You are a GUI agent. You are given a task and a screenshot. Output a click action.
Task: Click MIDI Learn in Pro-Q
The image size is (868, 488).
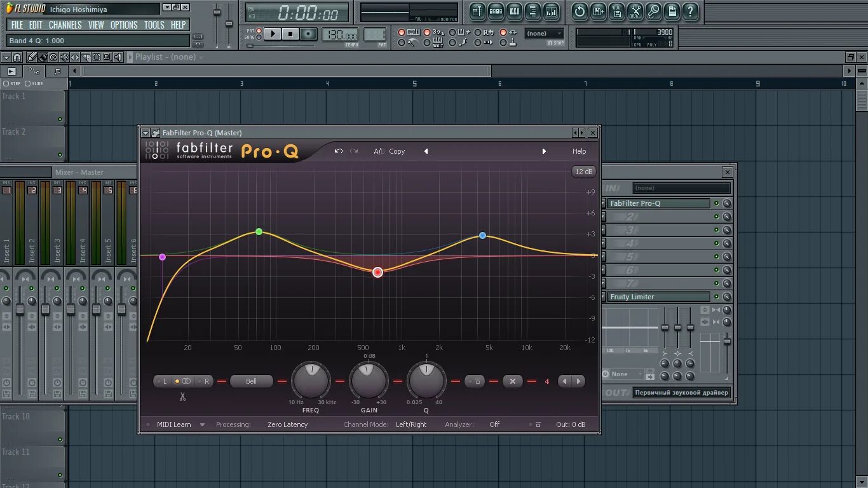point(173,424)
